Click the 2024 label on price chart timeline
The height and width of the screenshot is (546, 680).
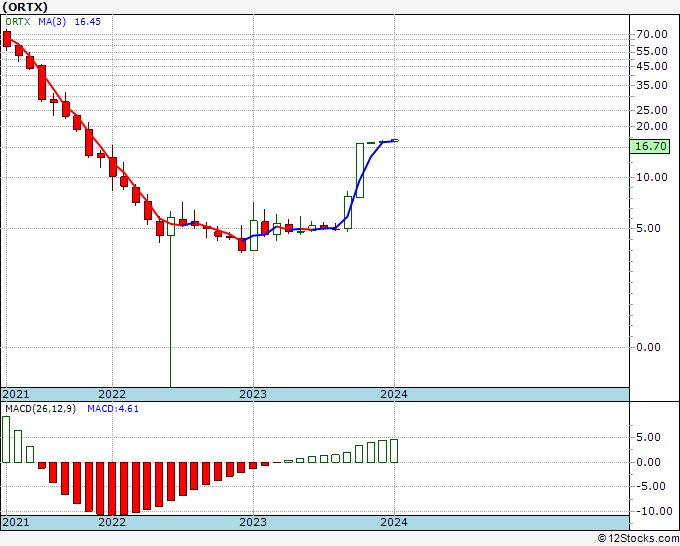click(394, 394)
